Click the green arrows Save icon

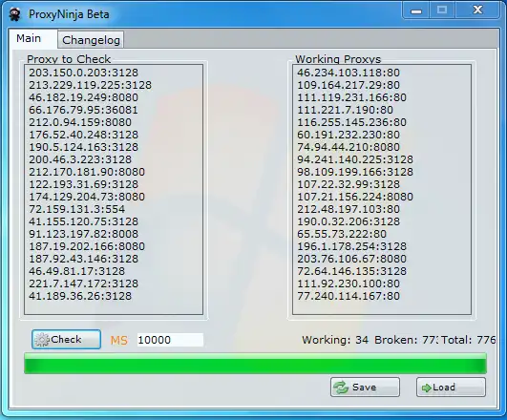[341, 388]
